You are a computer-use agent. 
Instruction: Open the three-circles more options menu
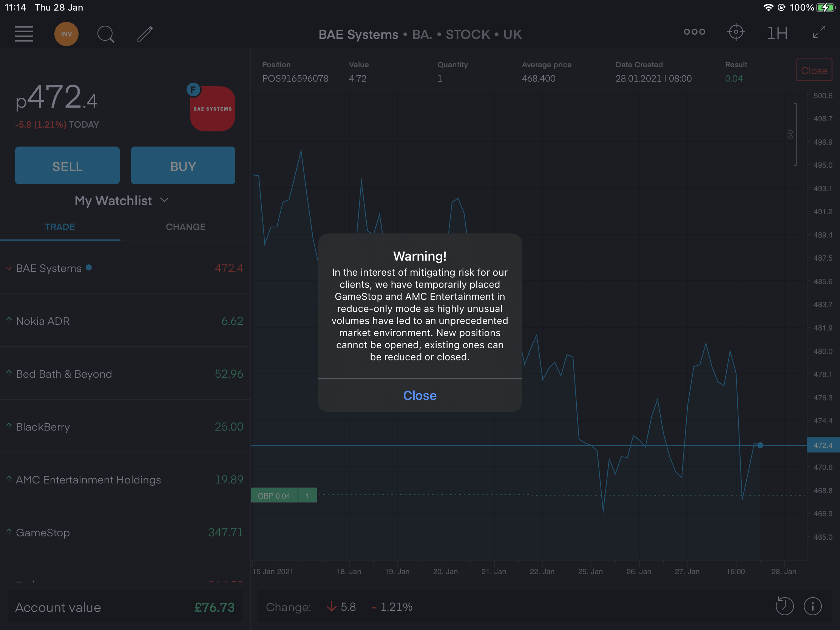point(694,32)
